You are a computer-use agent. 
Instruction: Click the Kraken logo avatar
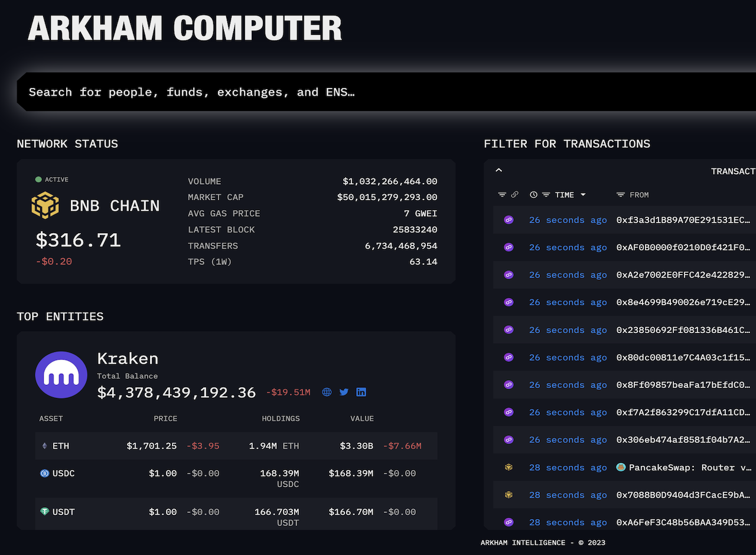(x=61, y=376)
